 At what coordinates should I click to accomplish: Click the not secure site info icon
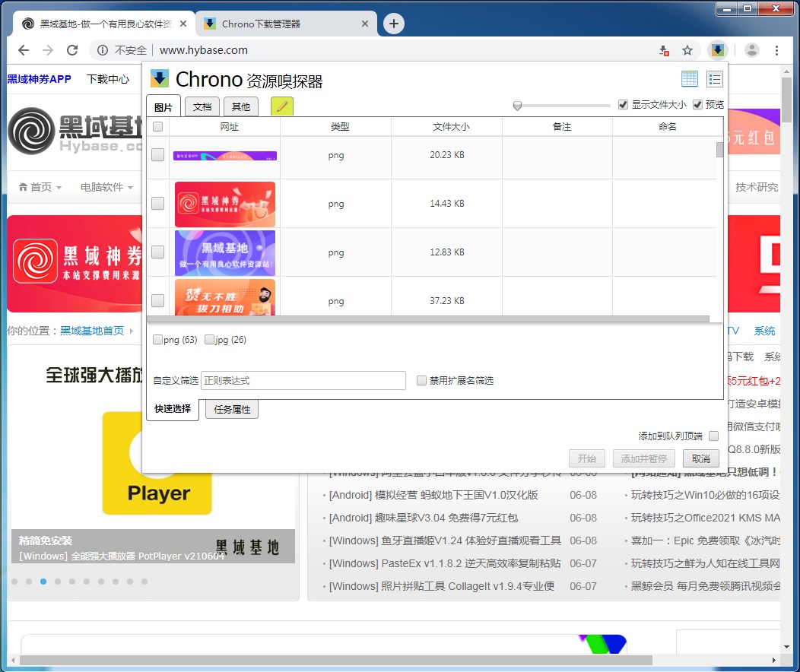pyautogui.click(x=103, y=50)
